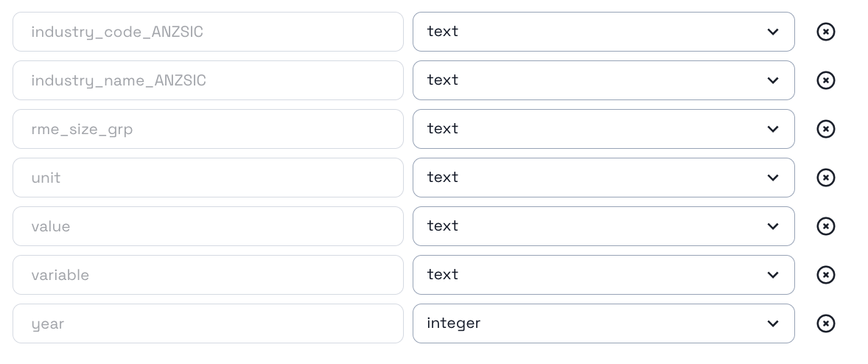868x364 pixels.
Task: Expand the variable column type selector
Action: click(603, 275)
